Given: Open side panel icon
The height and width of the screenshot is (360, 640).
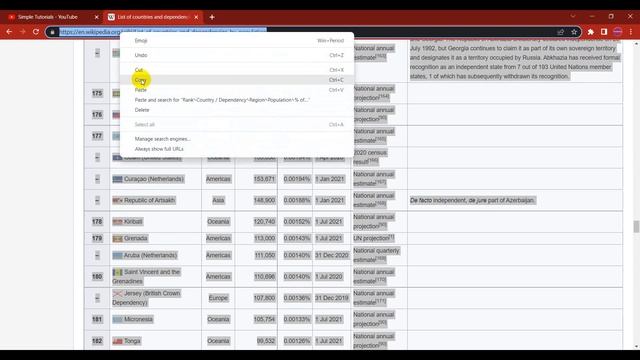Looking at the screenshot, I should pos(604,32).
